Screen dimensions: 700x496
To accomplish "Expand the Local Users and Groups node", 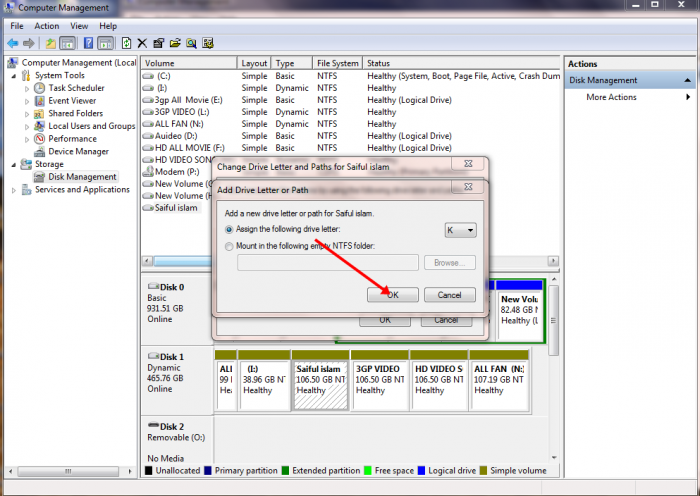I will click(27, 126).
